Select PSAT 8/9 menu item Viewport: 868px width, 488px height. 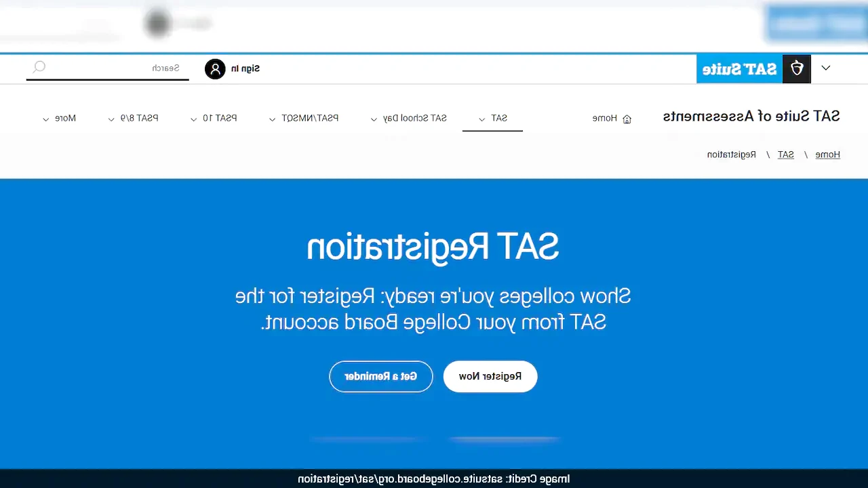point(139,118)
